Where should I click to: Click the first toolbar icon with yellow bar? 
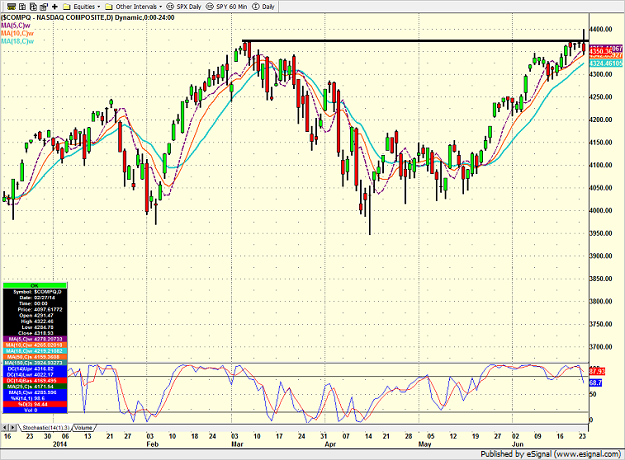coord(12,6)
